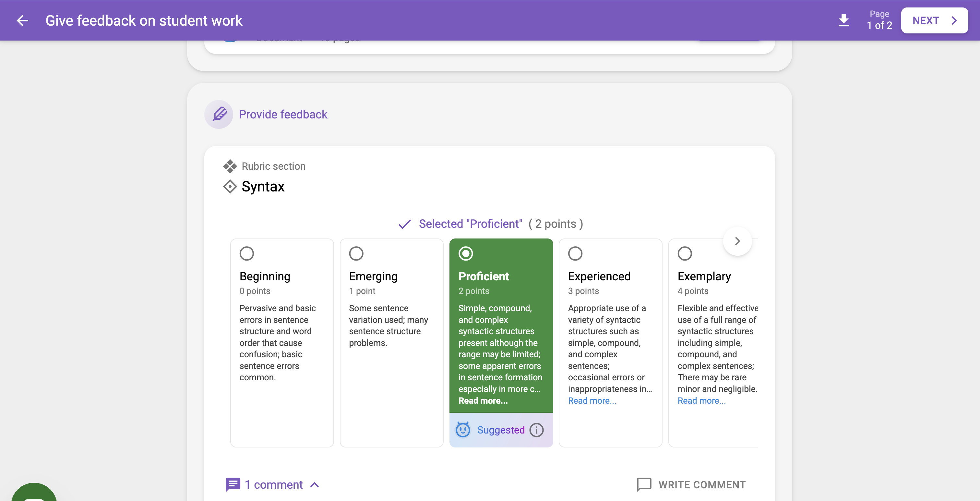Go to NEXT page
Screen dimensions: 980x501
(x=934, y=20)
